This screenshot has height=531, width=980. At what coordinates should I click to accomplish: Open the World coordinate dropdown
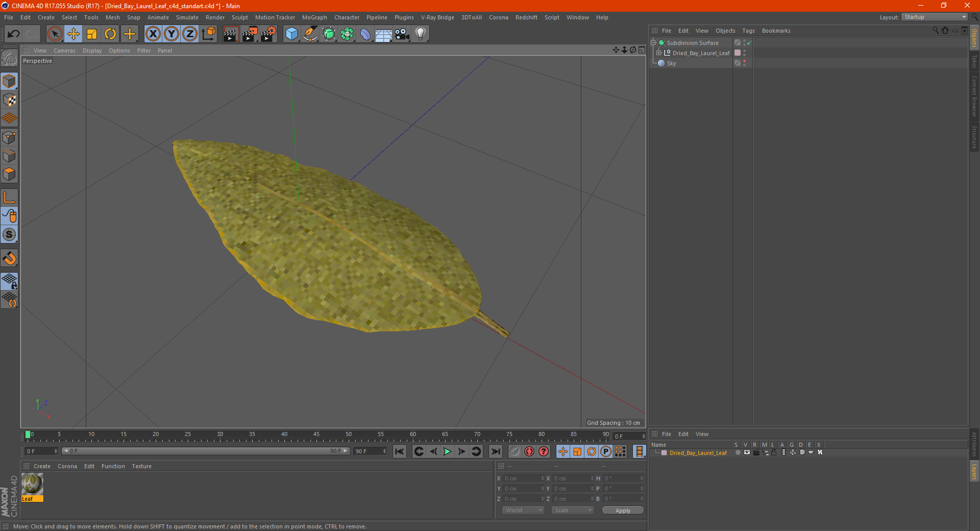click(x=523, y=510)
